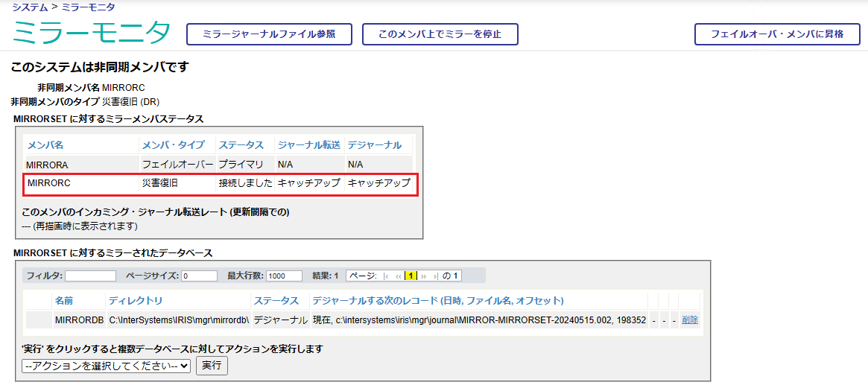Click ミラージャーナルファイル参照 button
This screenshot has width=868, height=391.
[x=268, y=34]
